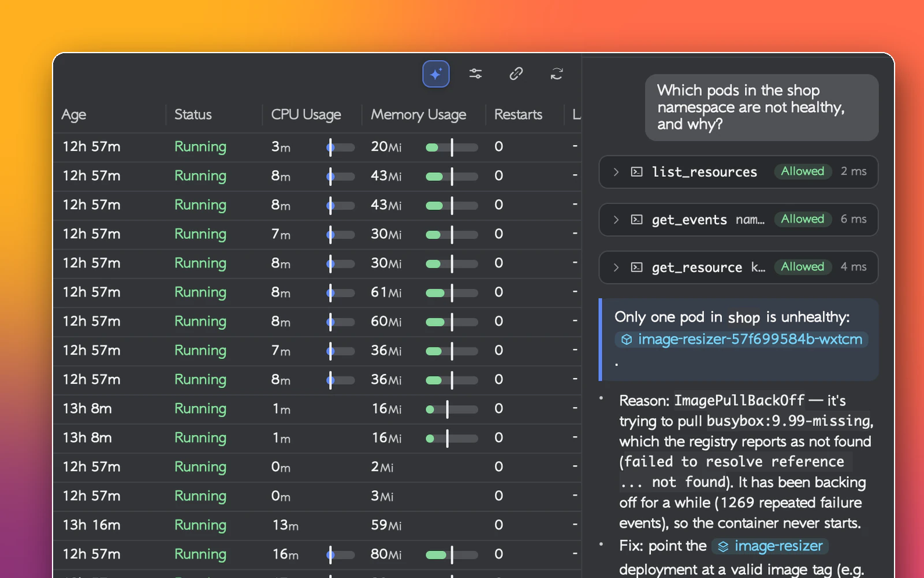924x578 pixels.
Task: Click the 6 ms duration on get_events
Action: (x=854, y=219)
